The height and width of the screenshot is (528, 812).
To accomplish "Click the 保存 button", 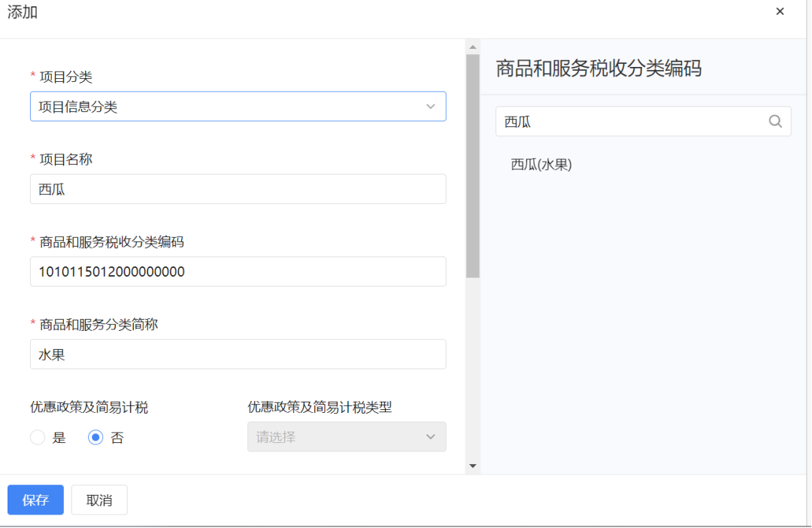I will (x=36, y=500).
